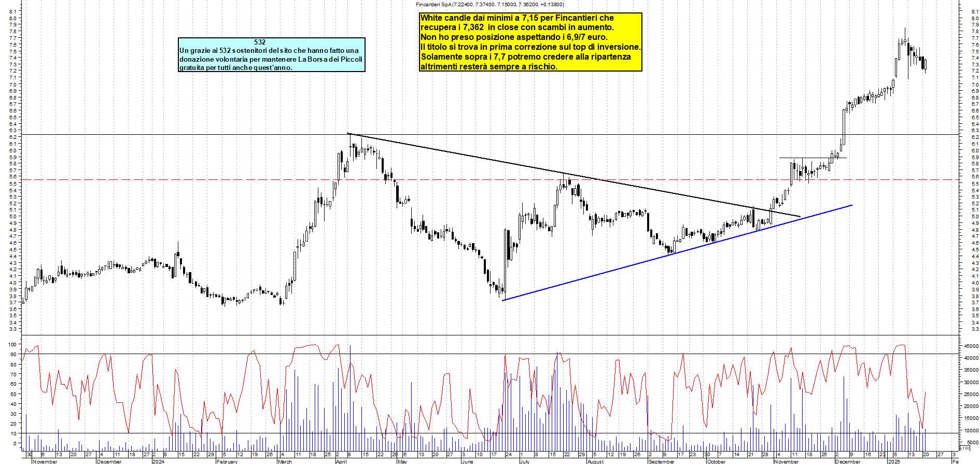Image resolution: width=980 pixels, height=464 pixels.
Task: Click the 'April' month label
Action: click(x=341, y=461)
